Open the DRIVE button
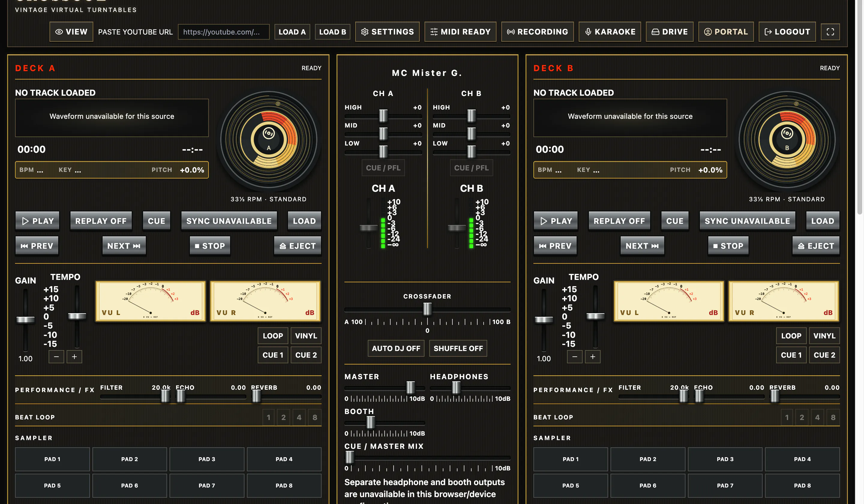864x504 pixels. coord(669,32)
